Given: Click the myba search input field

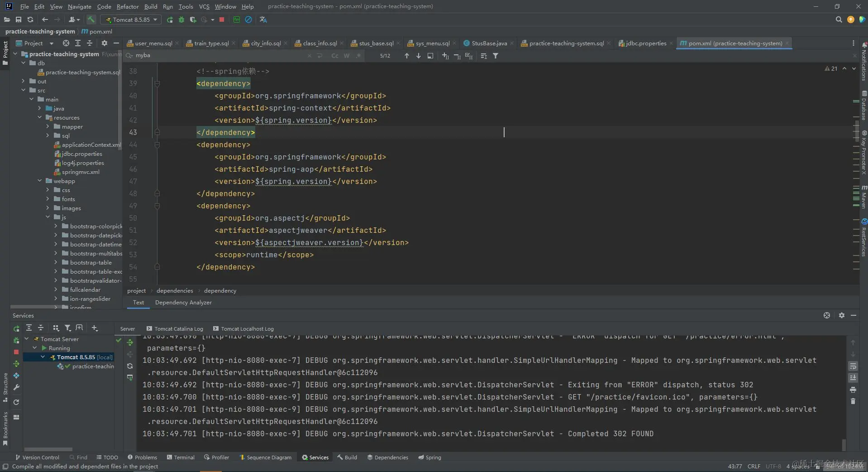Looking at the screenshot, I should pyautogui.click(x=219, y=55).
